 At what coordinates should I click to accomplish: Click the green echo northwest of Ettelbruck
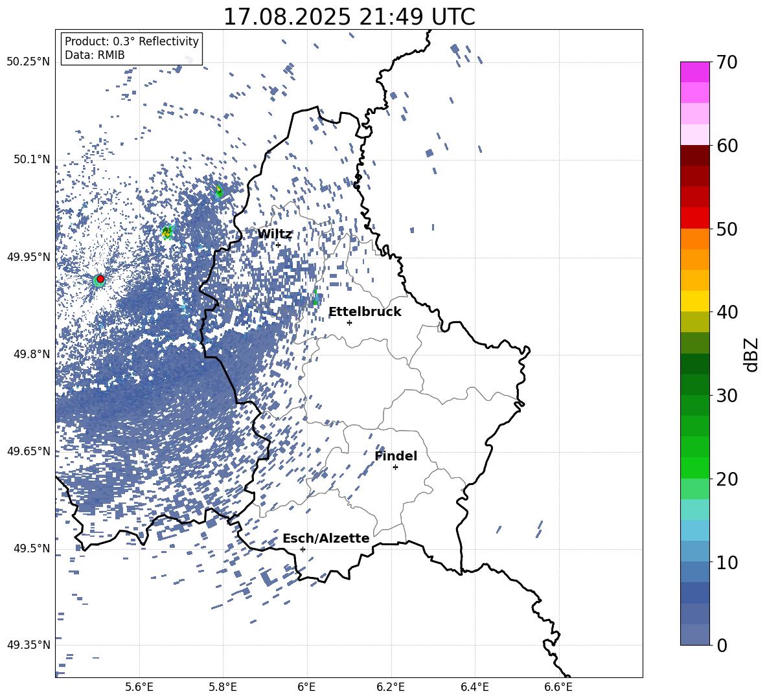point(315,297)
